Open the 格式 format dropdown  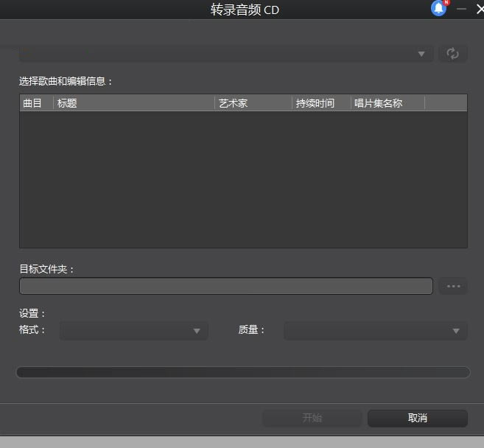(134, 331)
